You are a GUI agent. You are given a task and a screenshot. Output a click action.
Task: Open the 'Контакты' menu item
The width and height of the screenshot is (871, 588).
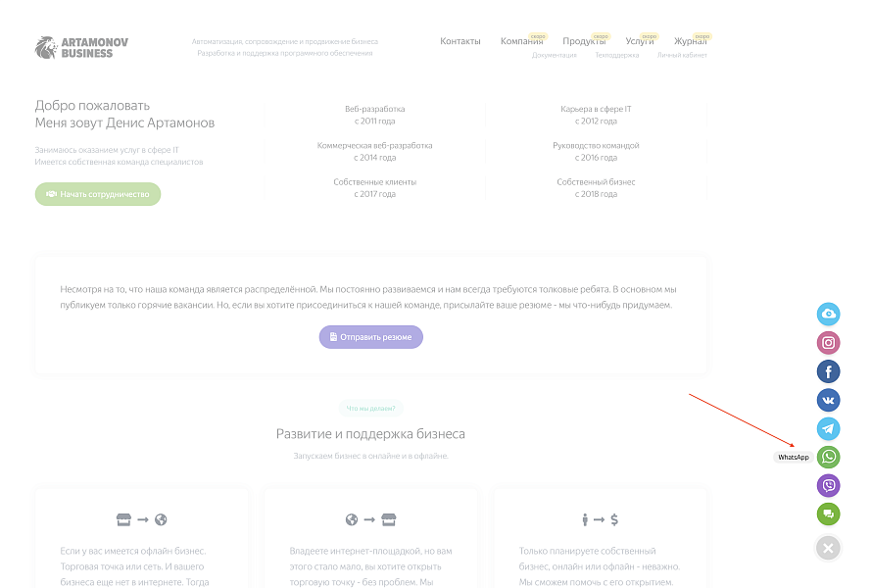460,41
